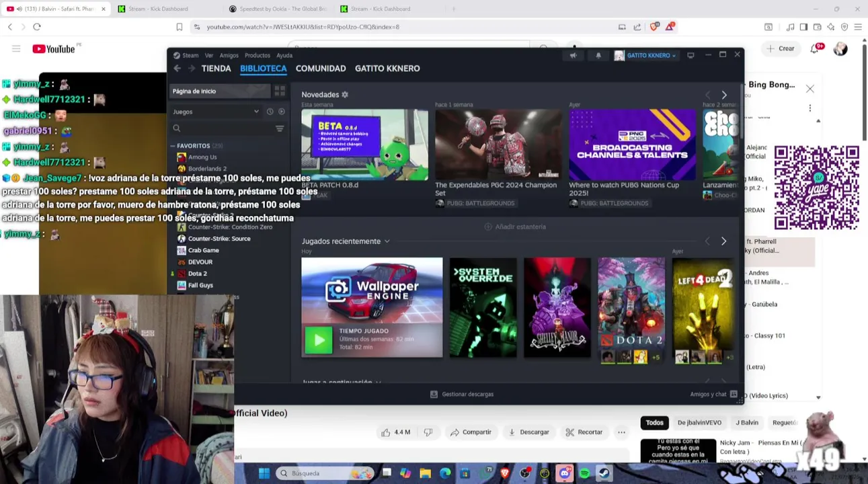Click the Recortar button
The width and height of the screenshot is (868, 484).
pyautogui.click(x=584, y=432)
